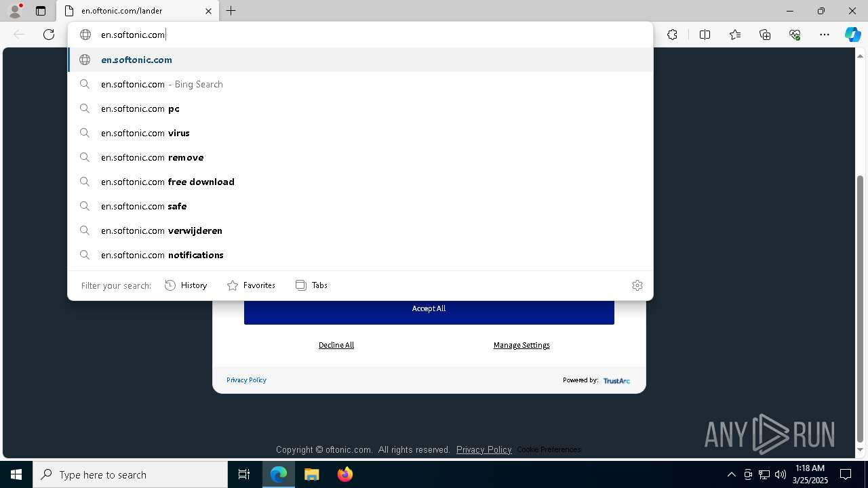Click the Decline All link
Viewport: 868px width, 488px height.
pos(336,345)
